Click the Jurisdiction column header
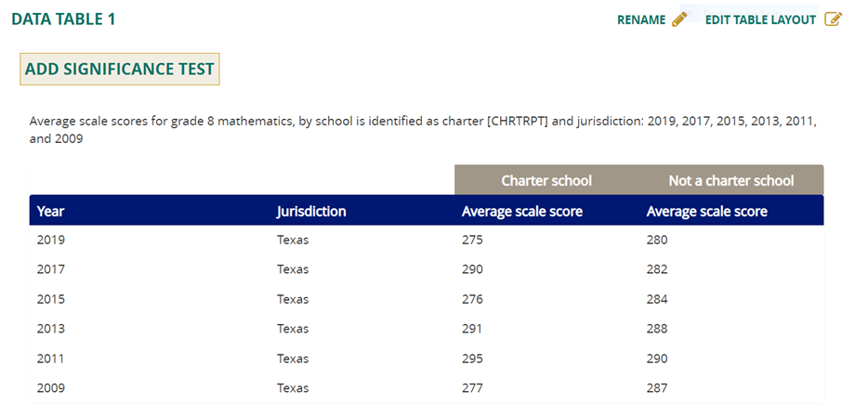868x417 pixels. tap(311, 211)
